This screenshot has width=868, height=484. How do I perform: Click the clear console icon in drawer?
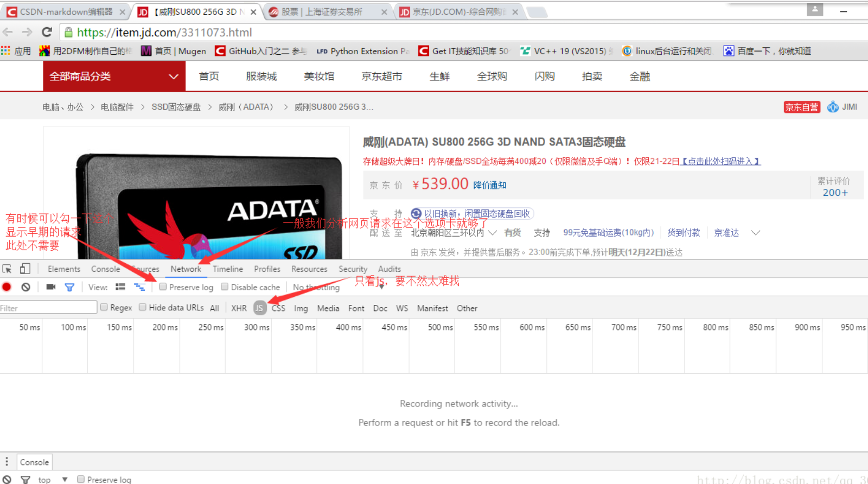[7, 480]
